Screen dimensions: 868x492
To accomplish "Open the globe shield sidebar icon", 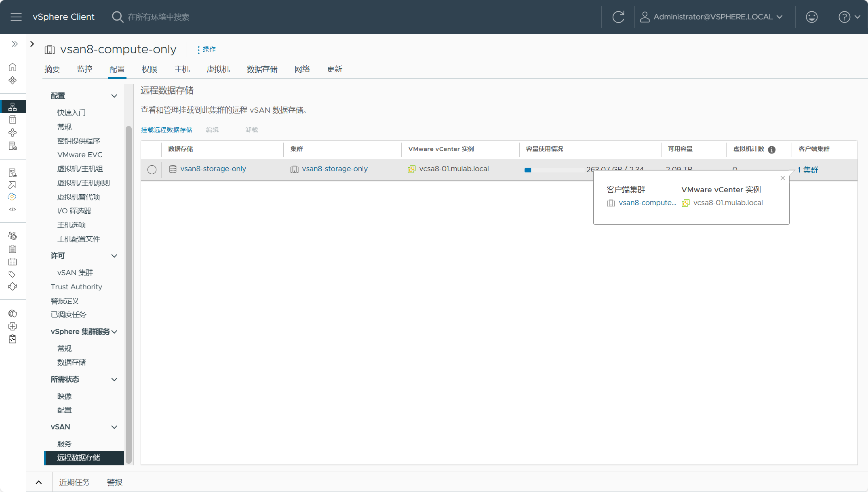I will 13,313.
